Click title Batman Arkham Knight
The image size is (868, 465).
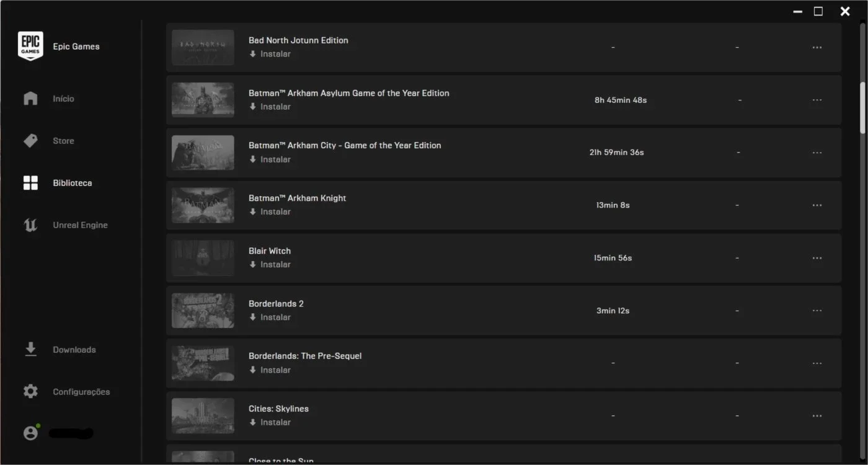click(x=298, y=198)
